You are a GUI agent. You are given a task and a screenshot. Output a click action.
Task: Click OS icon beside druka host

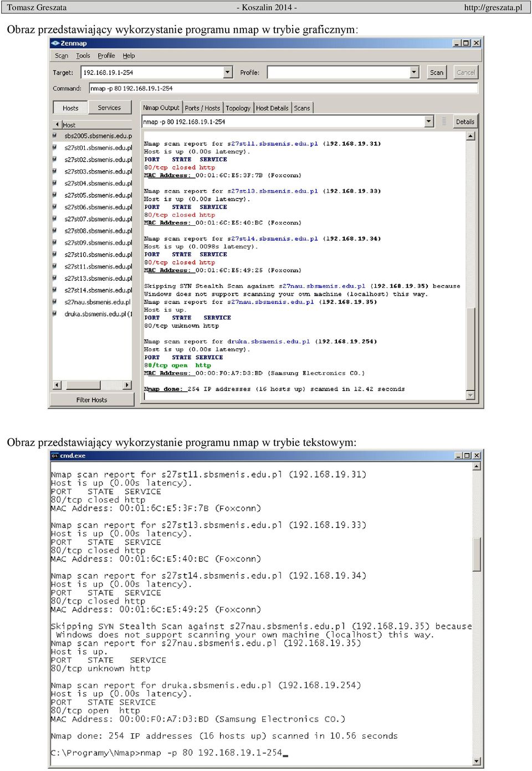tap(55, 313)
